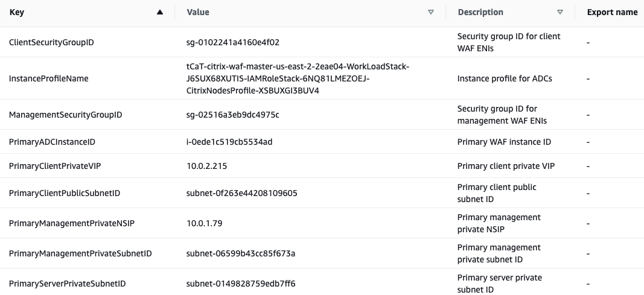Select NSIP address 10.0.1.79
644x295 pixels.
click(x=204, y=223)
